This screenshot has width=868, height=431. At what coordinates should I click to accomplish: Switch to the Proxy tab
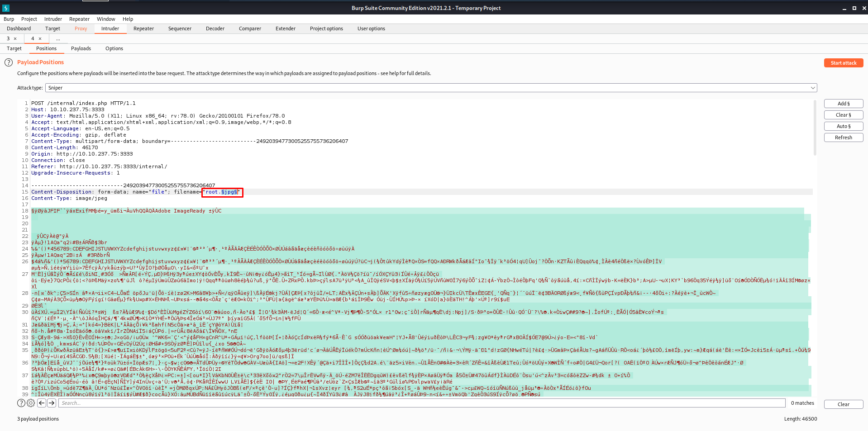(x=81, y=28)
